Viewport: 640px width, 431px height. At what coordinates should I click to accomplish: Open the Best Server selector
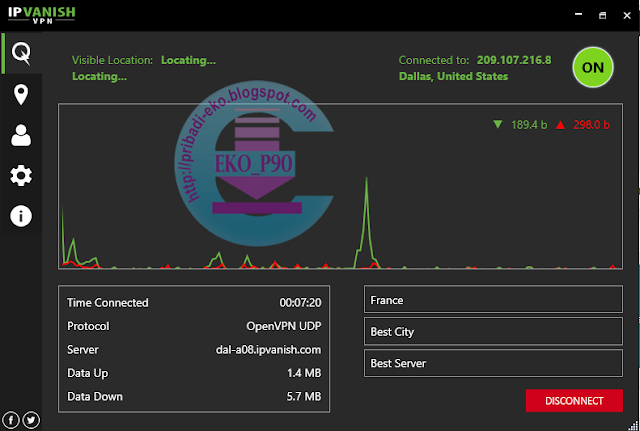(x=493, y=363)
